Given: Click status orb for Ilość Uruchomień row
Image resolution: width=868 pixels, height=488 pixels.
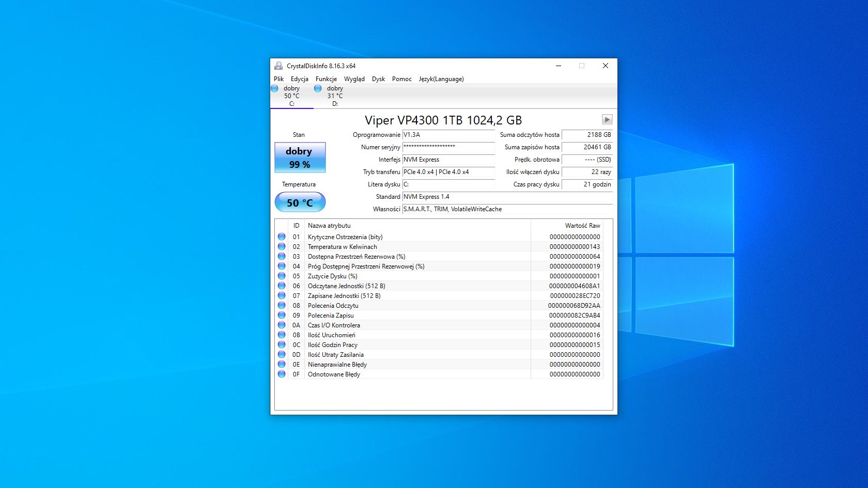Looking at the screenshot, I should [x=282, y=335].
